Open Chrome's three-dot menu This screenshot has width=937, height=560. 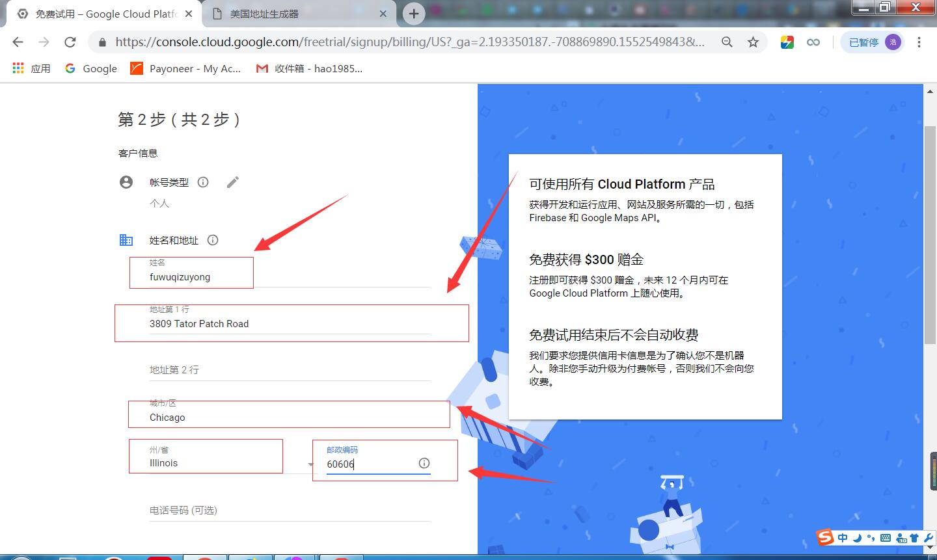coord(919,42)
